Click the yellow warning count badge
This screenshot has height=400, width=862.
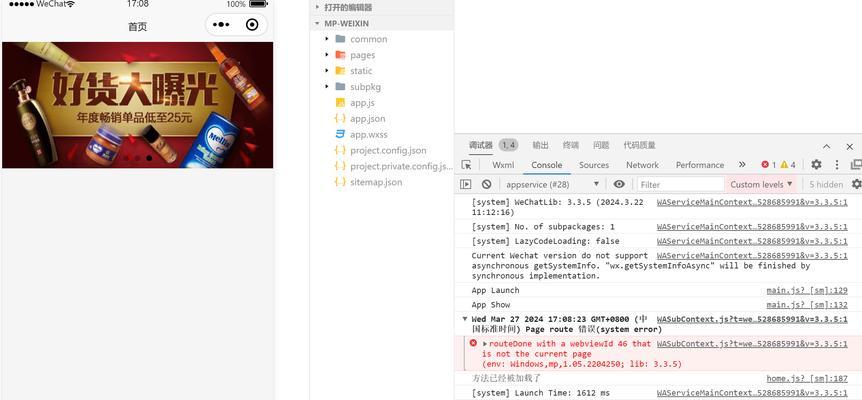tap(788, 165)
